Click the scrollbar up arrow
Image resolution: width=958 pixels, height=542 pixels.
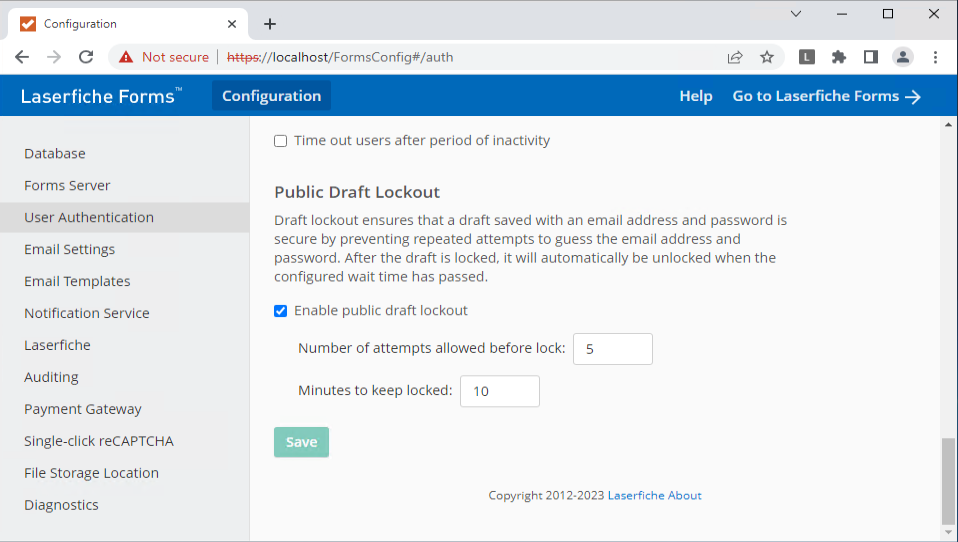pyautogui.click(x=948, y=125)
